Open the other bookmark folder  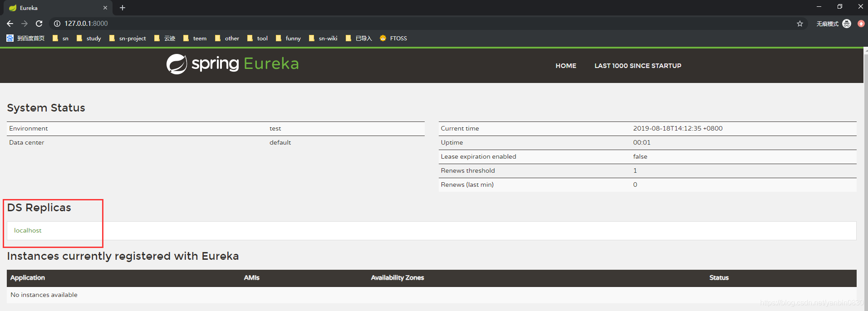click(227, 39)
